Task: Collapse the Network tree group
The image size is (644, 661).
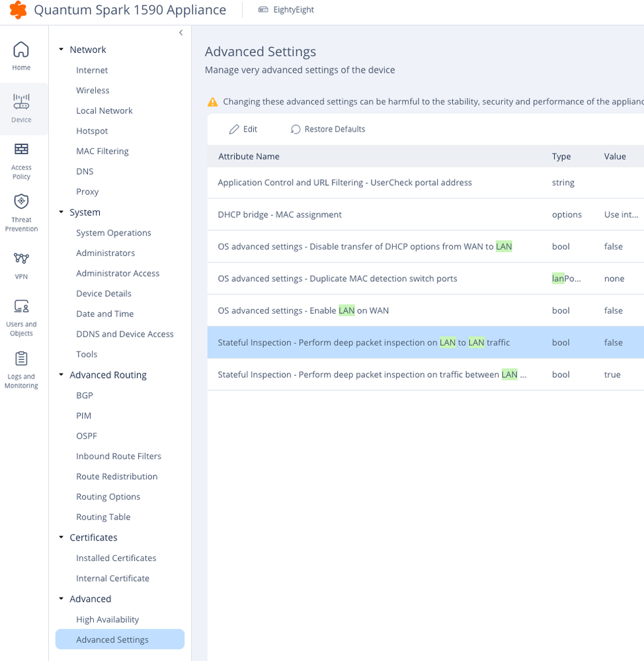Action: tap(61, 50)
